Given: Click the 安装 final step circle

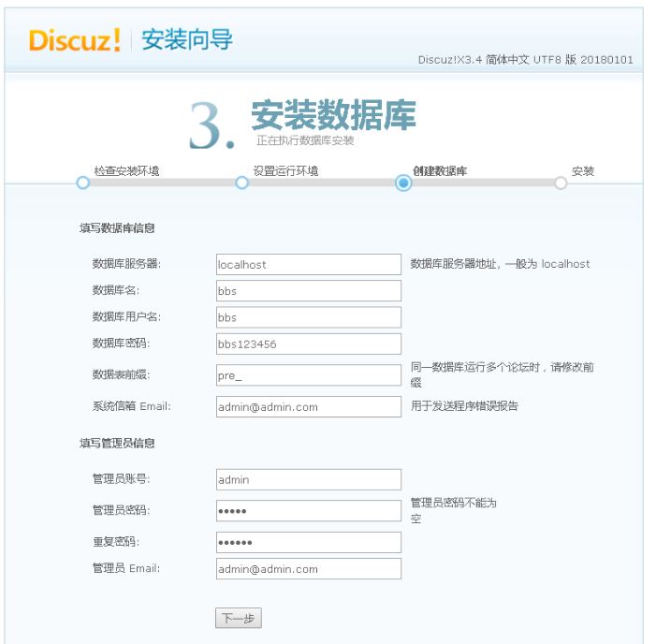Looking at the screenshot, I should point(561,183).
